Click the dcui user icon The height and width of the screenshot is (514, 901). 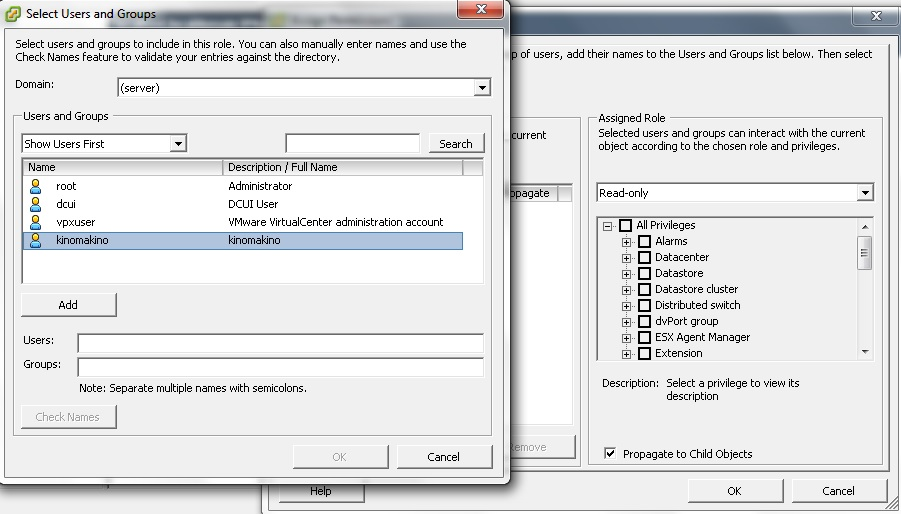36,204
